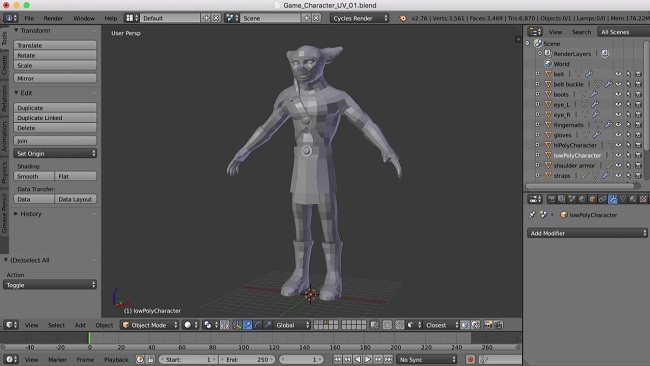Screen dimensions: 650x366
Task: Hide the belt object in the outliner
Action: (618, 74)
